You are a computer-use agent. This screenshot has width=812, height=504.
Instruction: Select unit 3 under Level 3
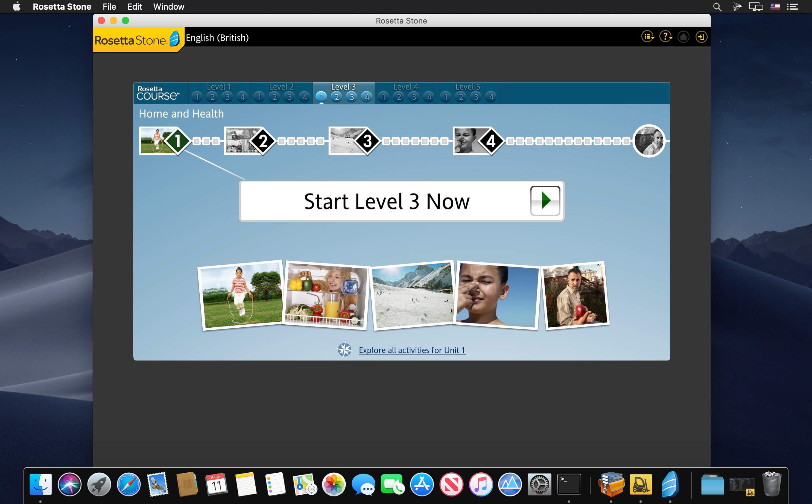(352, 97)
